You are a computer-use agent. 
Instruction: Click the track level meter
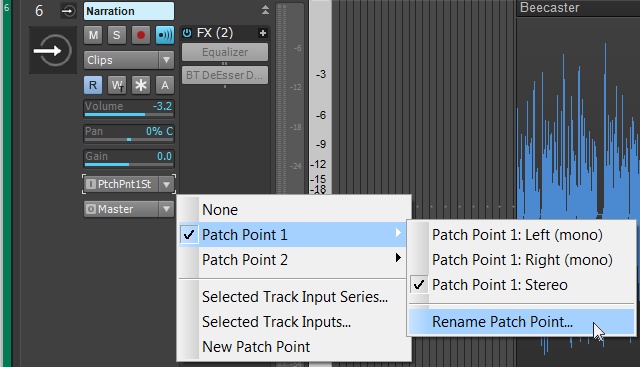pos(282,98)
